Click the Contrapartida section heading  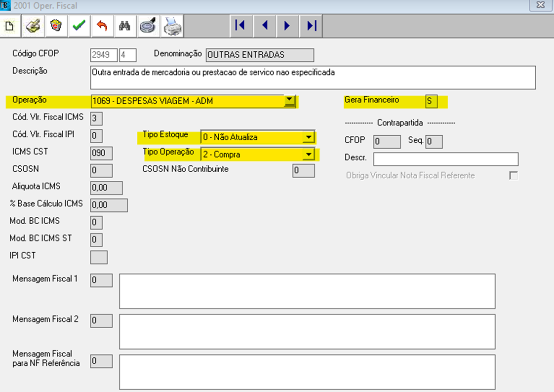click(x=400, y=123)
